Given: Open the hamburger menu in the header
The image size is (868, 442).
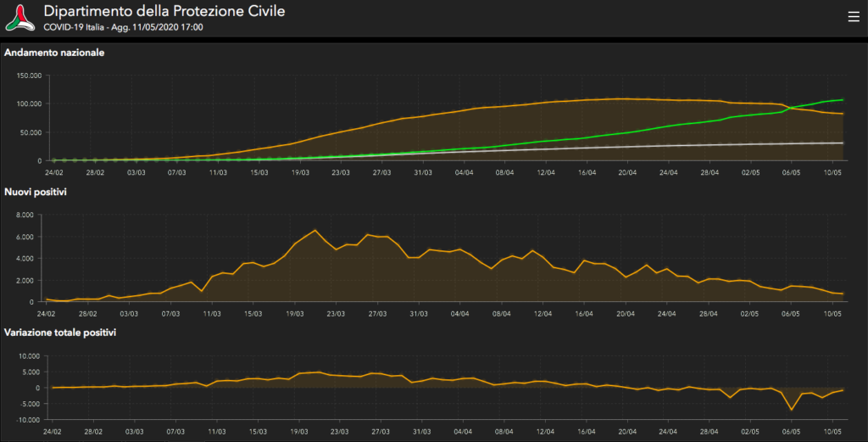Looking at the screenshot, I should (x=853, y=16).
